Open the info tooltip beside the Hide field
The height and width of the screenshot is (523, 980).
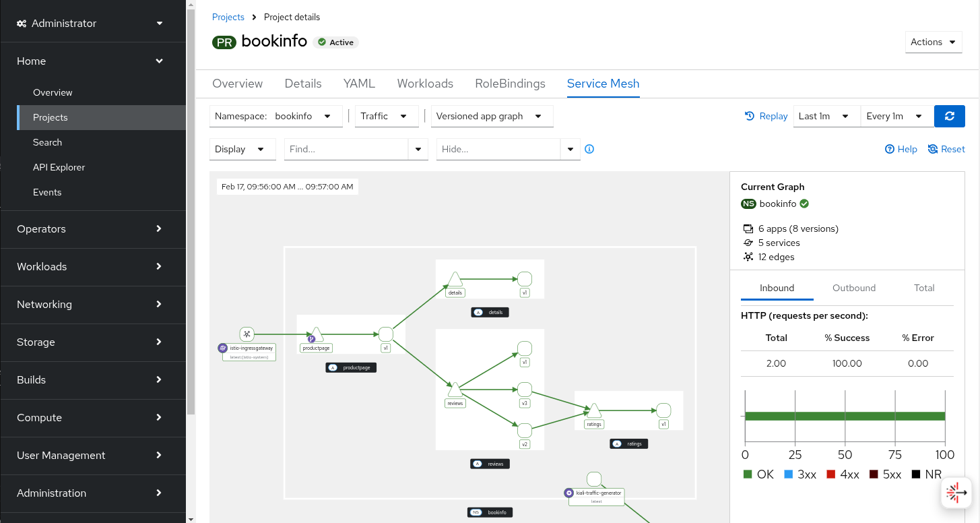tap(589, 149)
